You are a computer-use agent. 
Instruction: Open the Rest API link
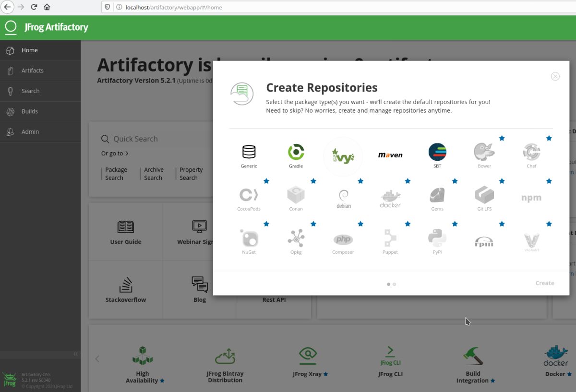(274, 300)
